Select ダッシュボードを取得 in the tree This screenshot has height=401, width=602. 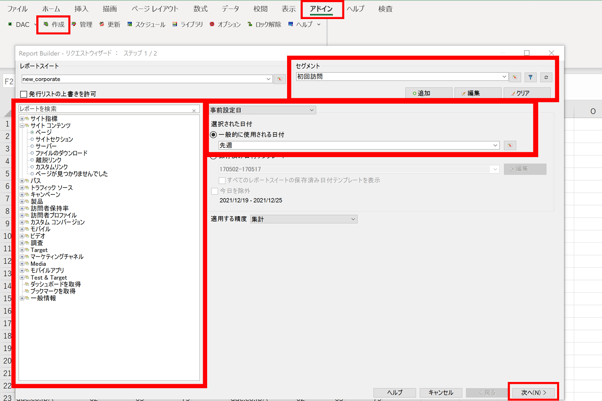pyautogui.click(x=56, y=284)
